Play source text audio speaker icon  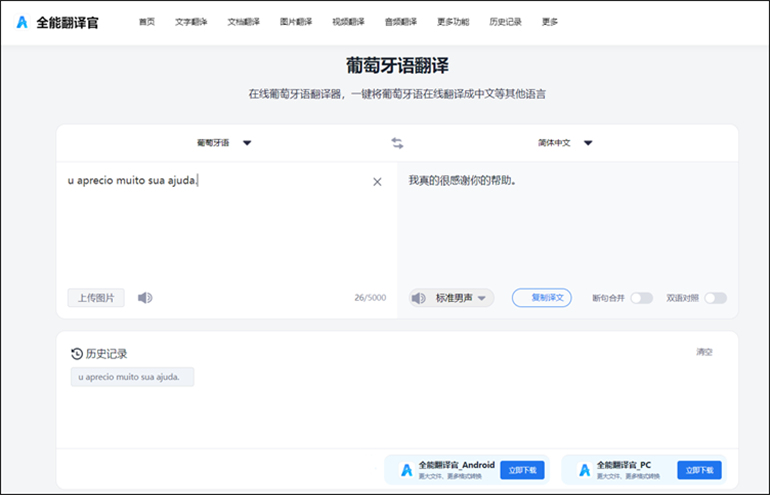[x=145, y=298]
